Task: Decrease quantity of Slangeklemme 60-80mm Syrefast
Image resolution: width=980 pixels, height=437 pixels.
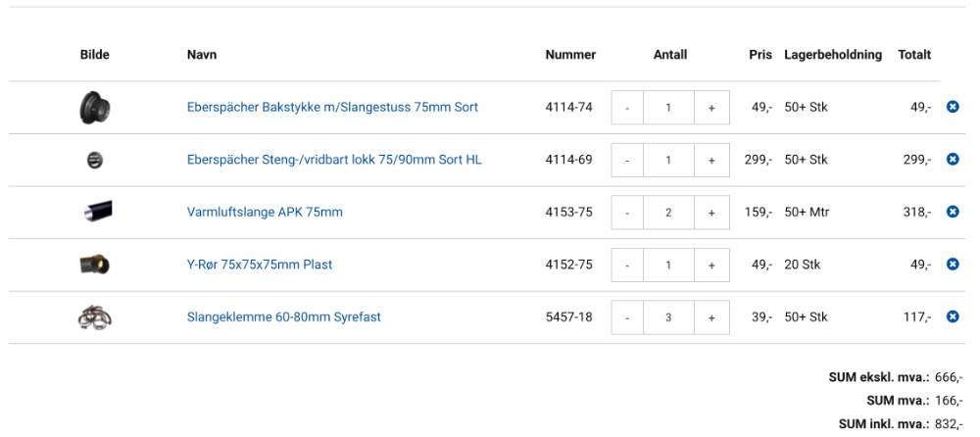Action: click(x=627, y=317)
